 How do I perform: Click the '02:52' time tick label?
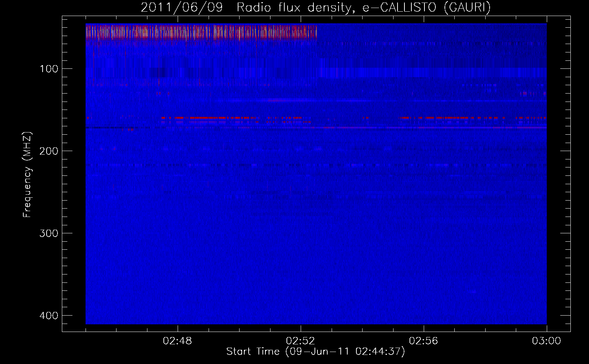301,341
